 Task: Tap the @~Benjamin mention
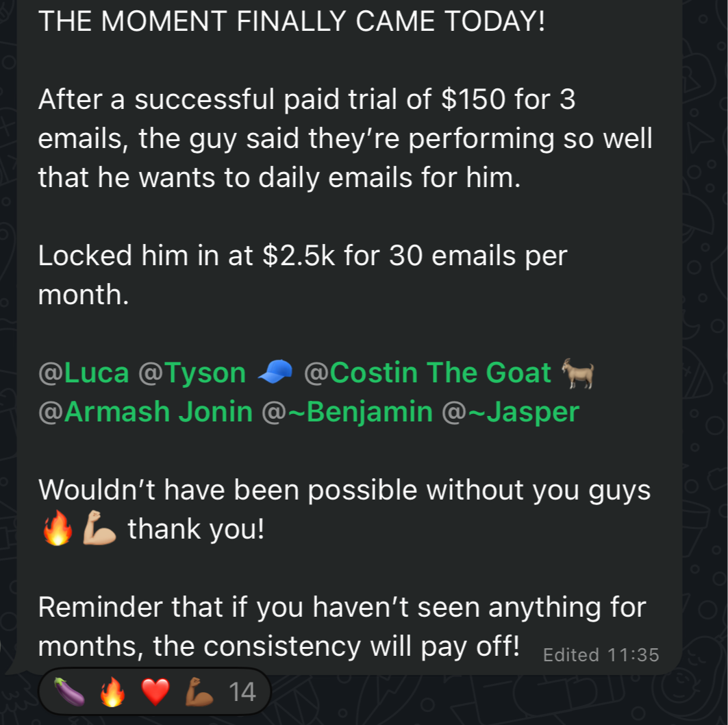click(347, 412)
